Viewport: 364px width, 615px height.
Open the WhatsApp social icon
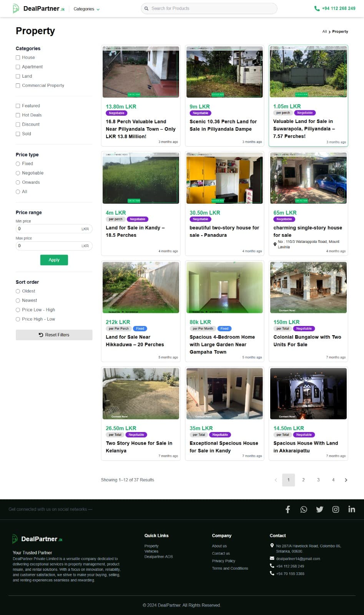(x=304, y=509)
